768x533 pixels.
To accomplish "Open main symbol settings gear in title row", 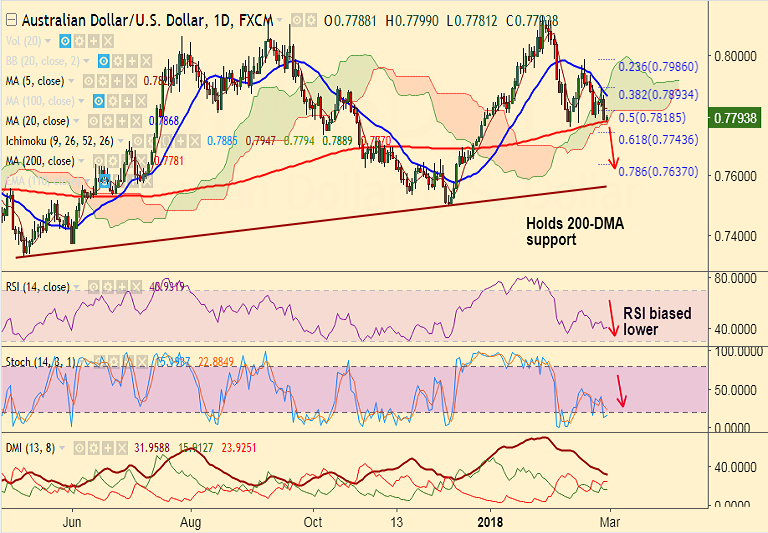I will point(311,20).
